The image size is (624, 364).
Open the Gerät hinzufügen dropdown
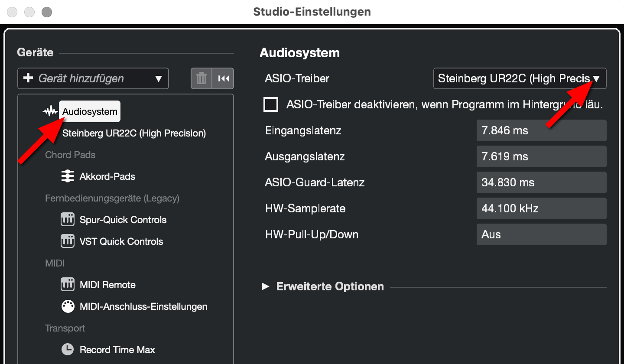pyautogui.click(x=93, y=78)
